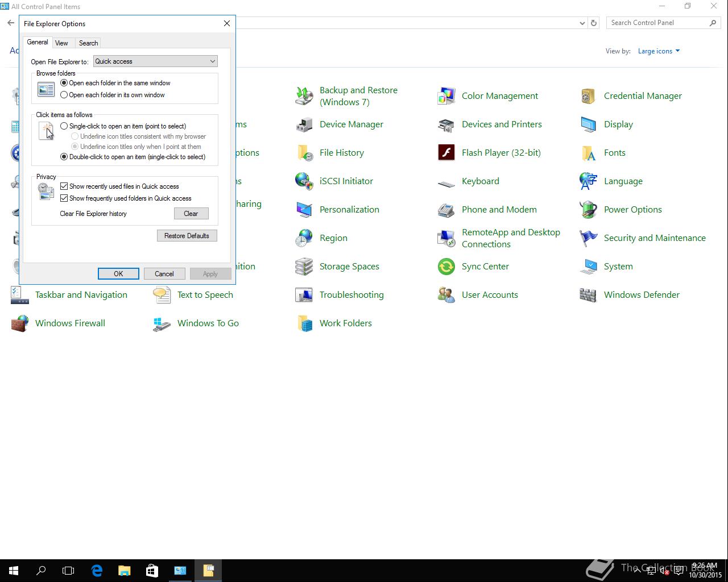The image size is (728, 582).
Task: Open File Explorer from the taskbar
Action: coord(124,571)
